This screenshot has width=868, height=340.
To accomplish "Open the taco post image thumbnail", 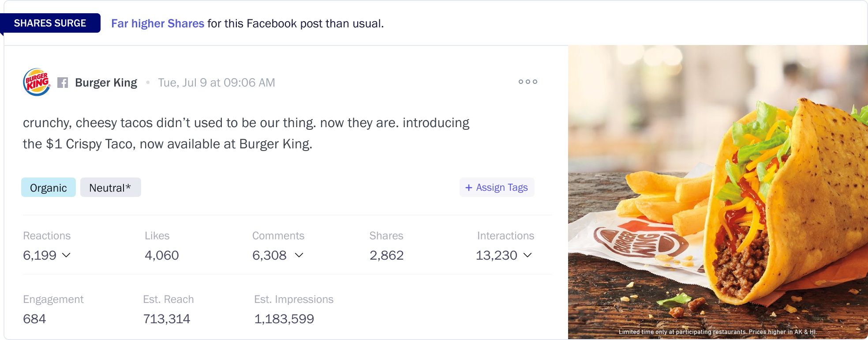I will click(x=718, y=192).
